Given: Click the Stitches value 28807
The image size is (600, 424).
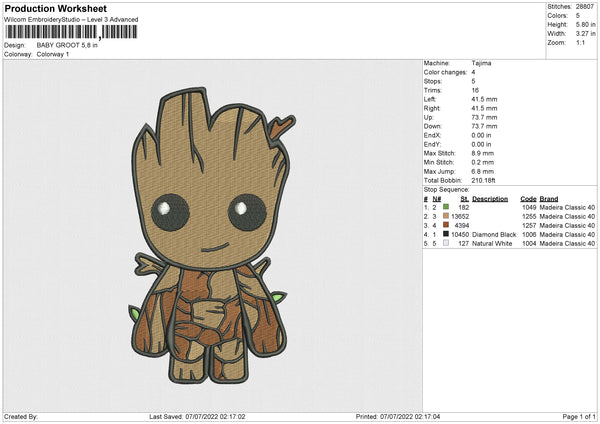Looking at the screenshot, I should [585, 7].
